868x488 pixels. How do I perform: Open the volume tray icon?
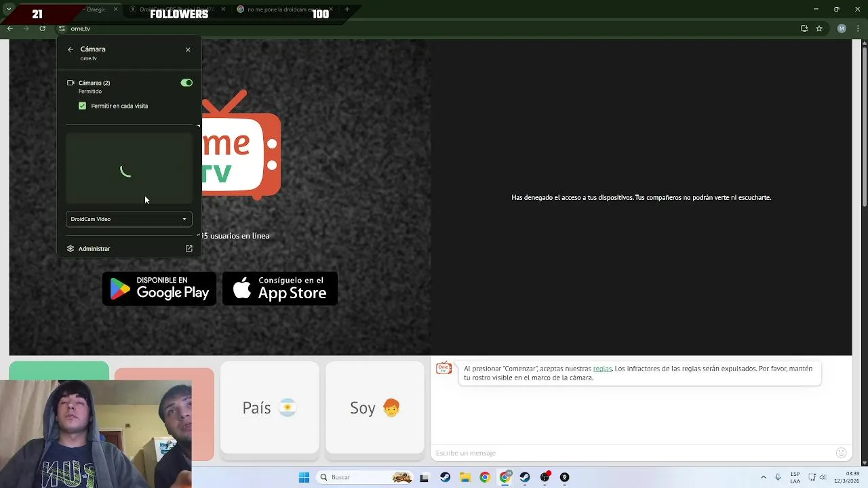pyautogui.click(x=823, y=477)
